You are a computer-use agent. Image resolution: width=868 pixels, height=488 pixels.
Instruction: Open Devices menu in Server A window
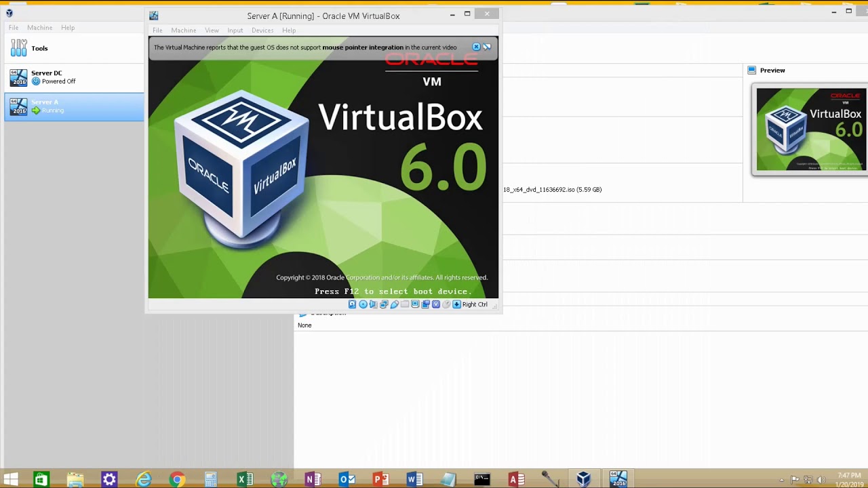coord(262,30)
